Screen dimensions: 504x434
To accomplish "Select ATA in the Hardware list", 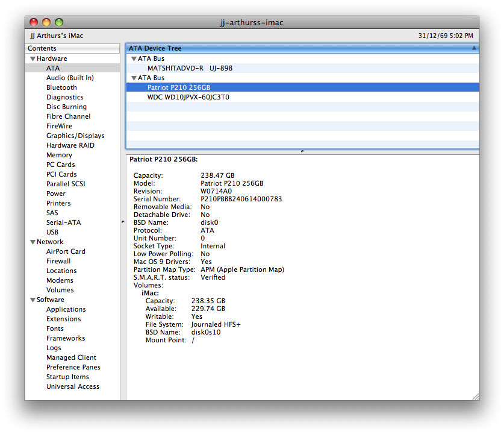I will (72, 68).
